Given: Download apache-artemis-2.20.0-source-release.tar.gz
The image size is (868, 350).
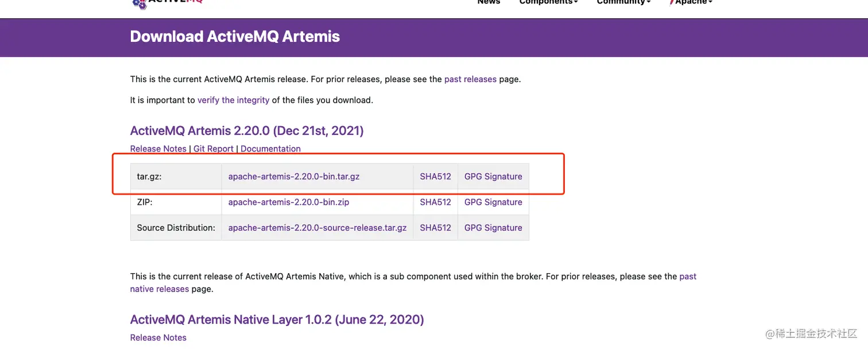Looking at the screenshot, I should point(317,228).
